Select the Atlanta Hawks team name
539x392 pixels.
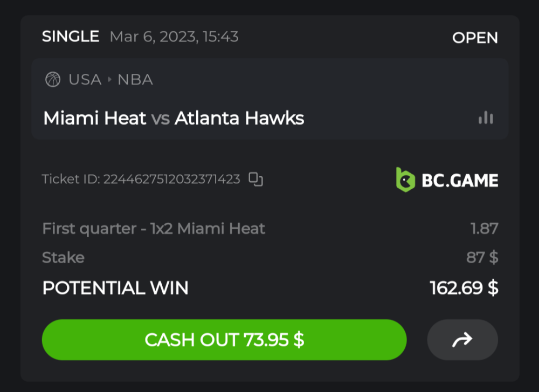click(239, 118)
